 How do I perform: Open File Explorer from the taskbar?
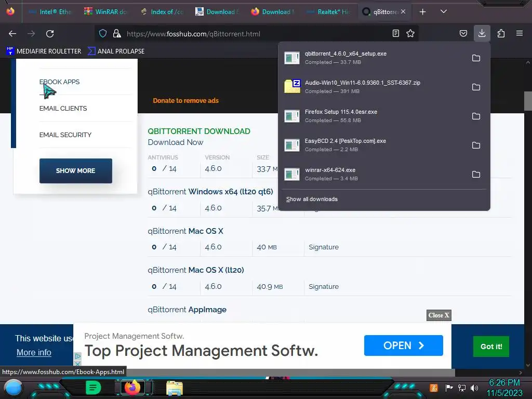click(x=175, y=388)
